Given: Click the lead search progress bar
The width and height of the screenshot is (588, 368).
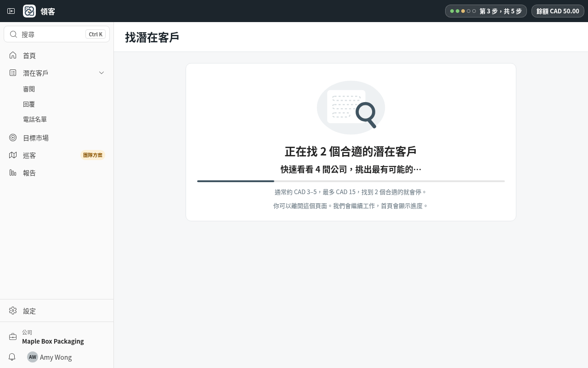Looking at the screenshot, I should [351, 181].
